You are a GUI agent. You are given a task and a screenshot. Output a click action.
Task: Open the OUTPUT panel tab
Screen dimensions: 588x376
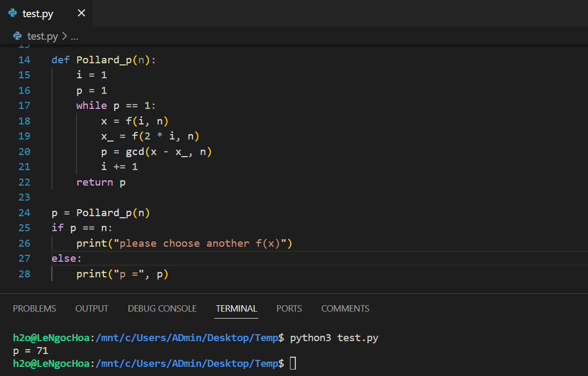(x=92, y=308)
